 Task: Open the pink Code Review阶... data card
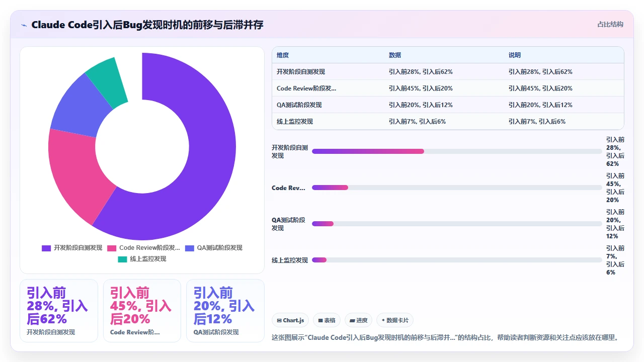click(x=142, y=311)
